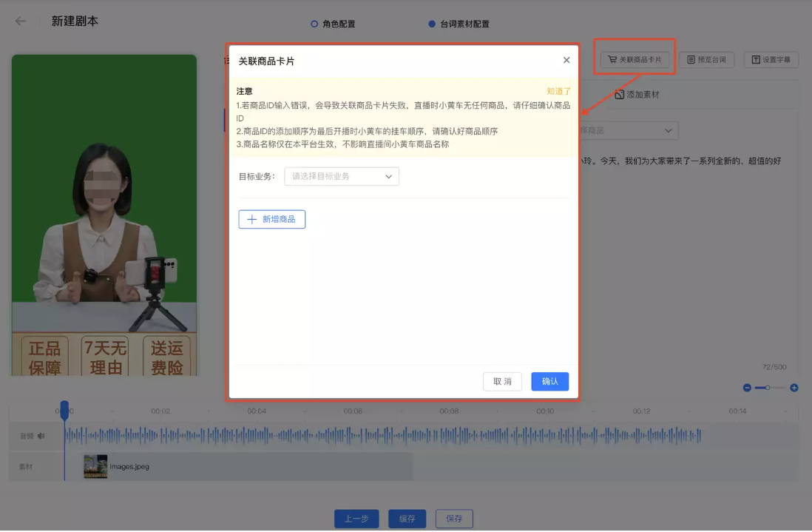Select the 台词素材配置 step indicator

coord(459,24)
